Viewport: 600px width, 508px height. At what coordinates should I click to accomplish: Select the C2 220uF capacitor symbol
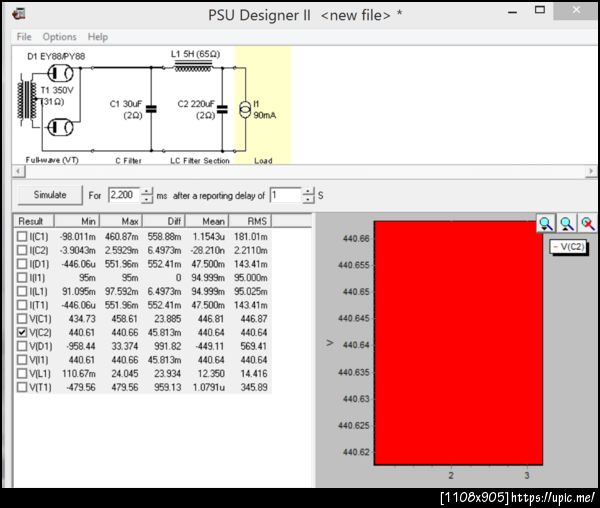[x=222, y=109]
